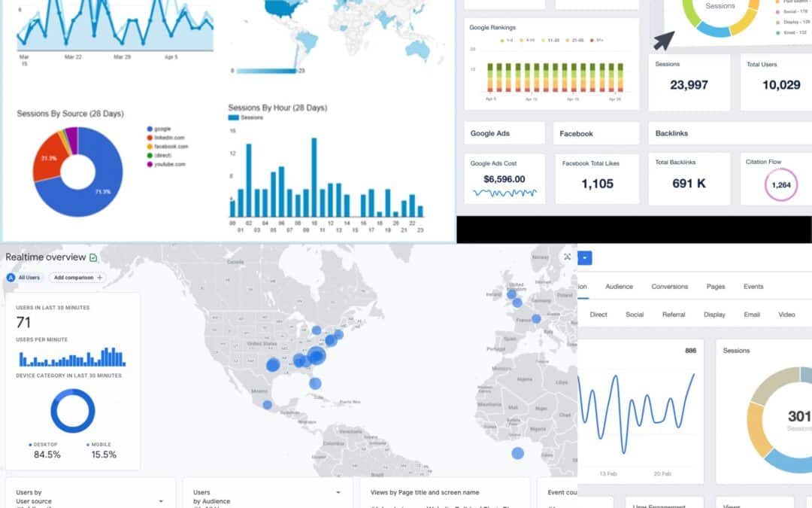The image size is (812, 508).
Task: Click the Realtime overview heading
Action: click(x=46, y=257)
